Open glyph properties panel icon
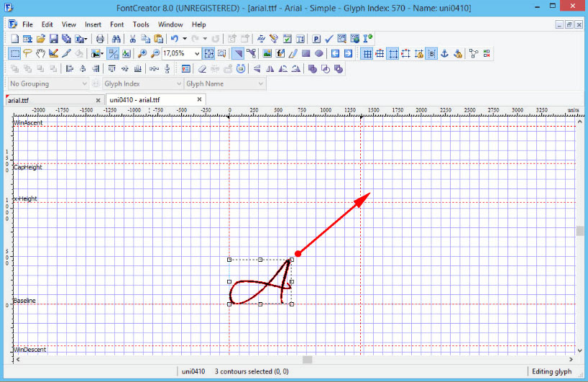The image size is (588, 382). [x=185, y=68]
